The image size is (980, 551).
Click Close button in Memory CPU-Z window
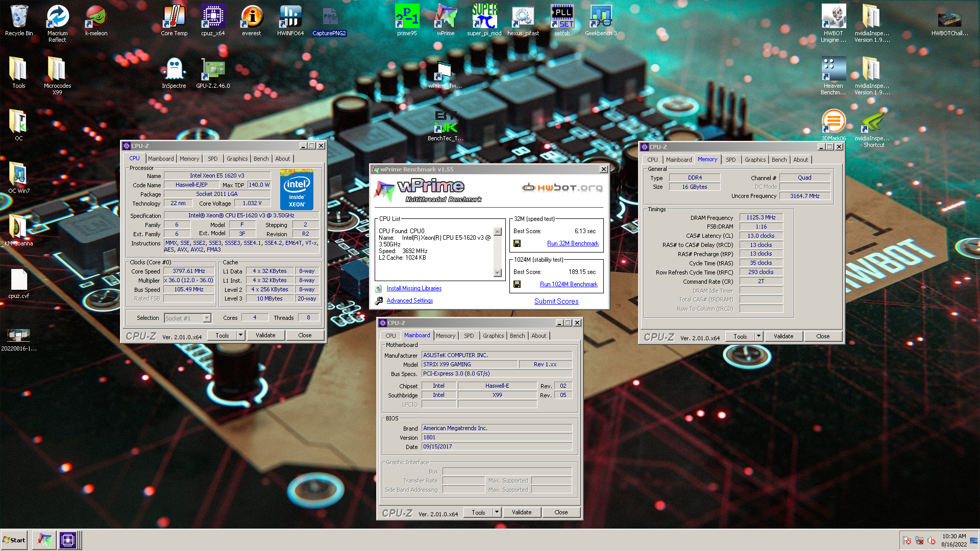823,336
